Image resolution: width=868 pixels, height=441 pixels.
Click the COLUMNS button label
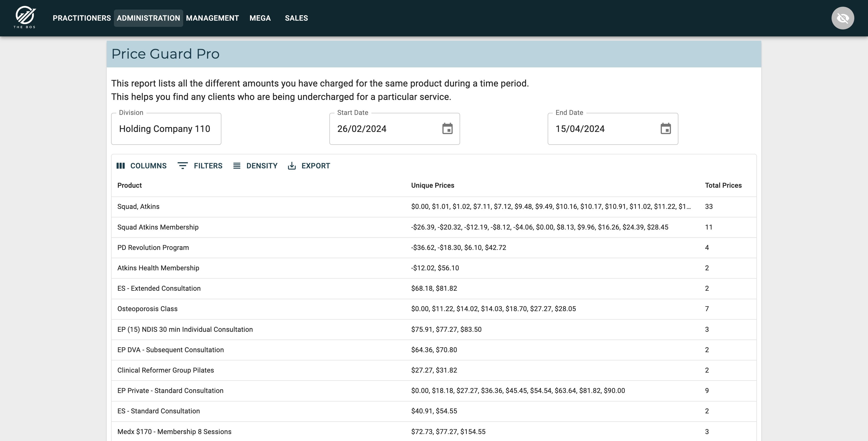(148, 166)
